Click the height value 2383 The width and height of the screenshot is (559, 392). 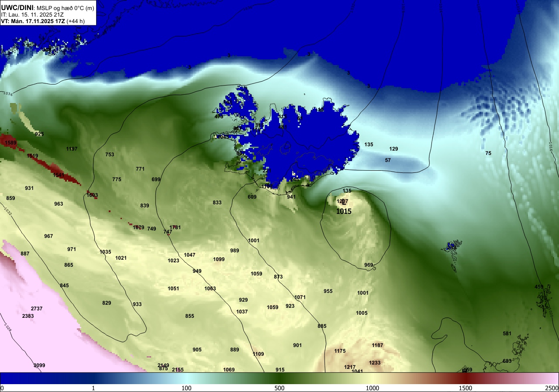click(28, 316)
